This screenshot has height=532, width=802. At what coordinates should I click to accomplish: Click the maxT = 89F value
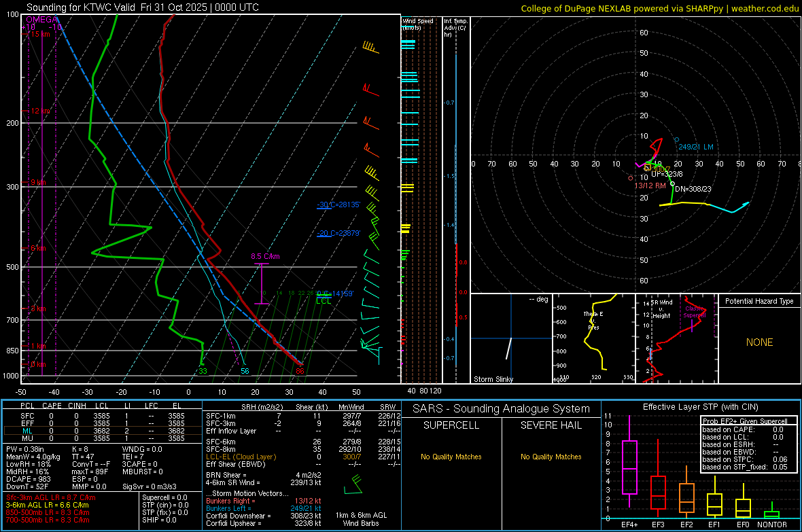coord(90,472)
